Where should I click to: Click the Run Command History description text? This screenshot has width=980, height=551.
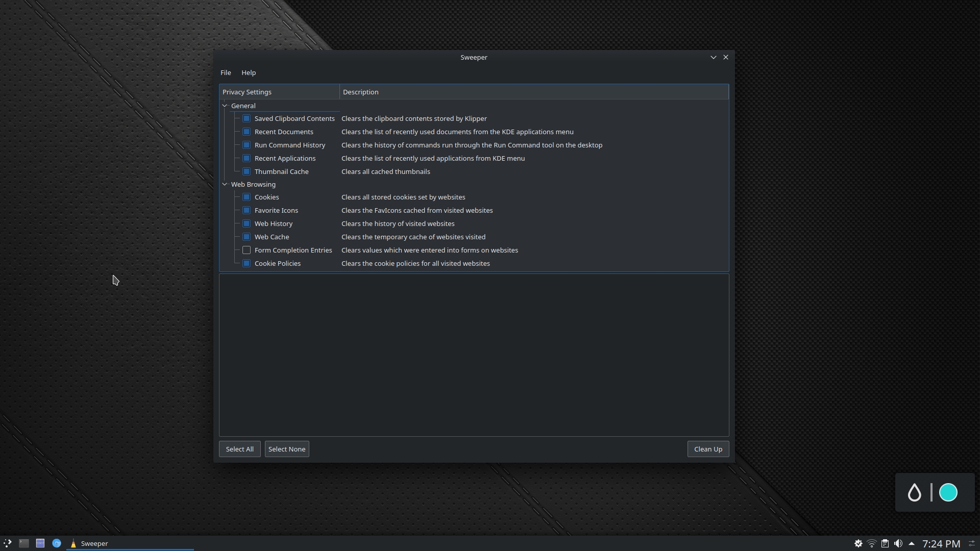(x=472, y=145)
